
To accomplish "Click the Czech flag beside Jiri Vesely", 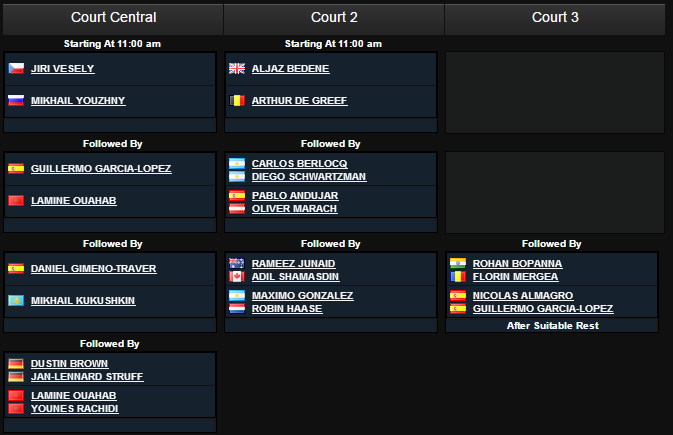I will (x=16, y=68).
